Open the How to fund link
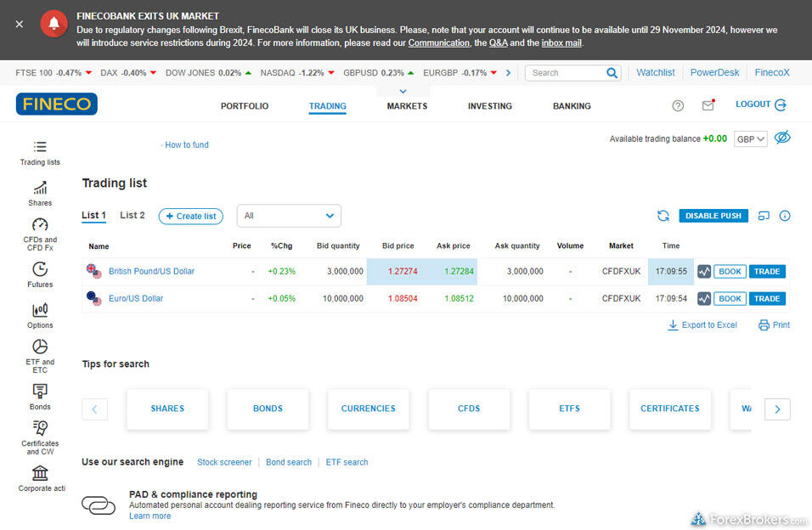This screenshot has height=530, width=812. (186, 145)
